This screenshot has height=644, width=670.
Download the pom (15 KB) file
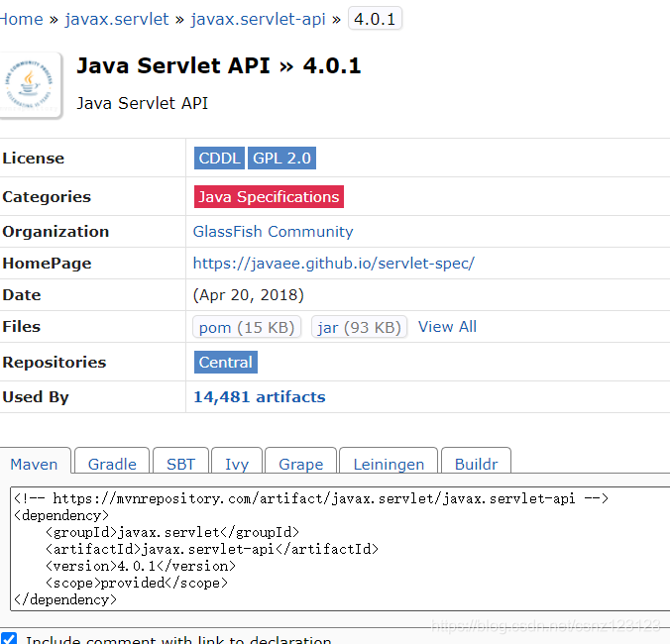click(x=247, y=327)
